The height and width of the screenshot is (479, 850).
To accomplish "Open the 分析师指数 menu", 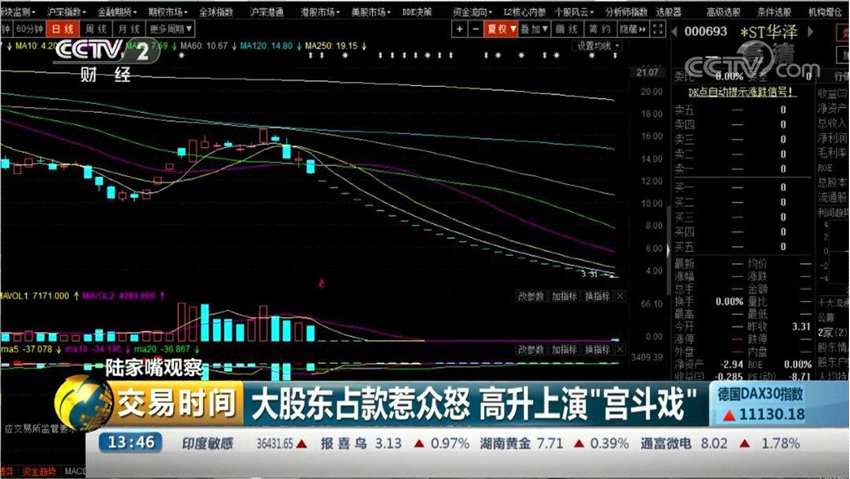I will point(626,11).
